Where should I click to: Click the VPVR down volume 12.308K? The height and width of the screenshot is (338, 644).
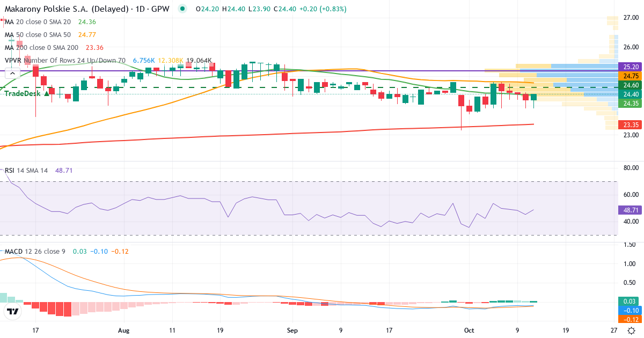171,61
